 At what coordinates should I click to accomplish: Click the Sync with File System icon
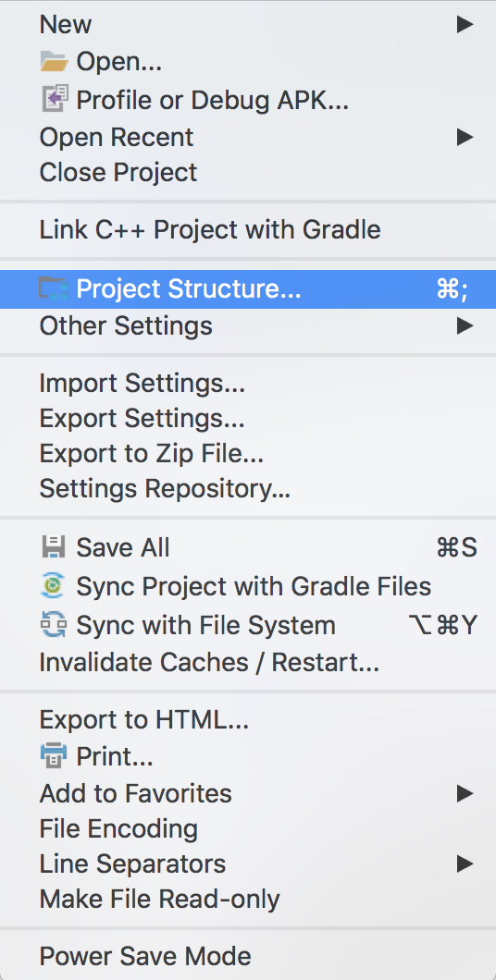pos(54,624)
